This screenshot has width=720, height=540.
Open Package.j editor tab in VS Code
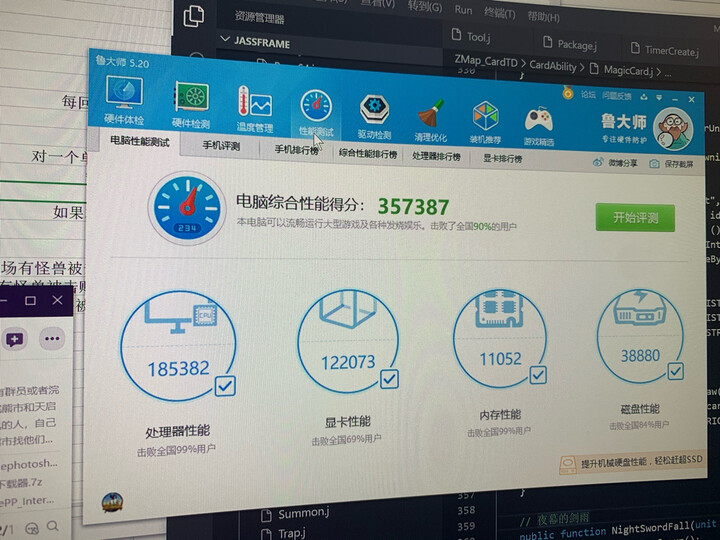pos(570,44)
